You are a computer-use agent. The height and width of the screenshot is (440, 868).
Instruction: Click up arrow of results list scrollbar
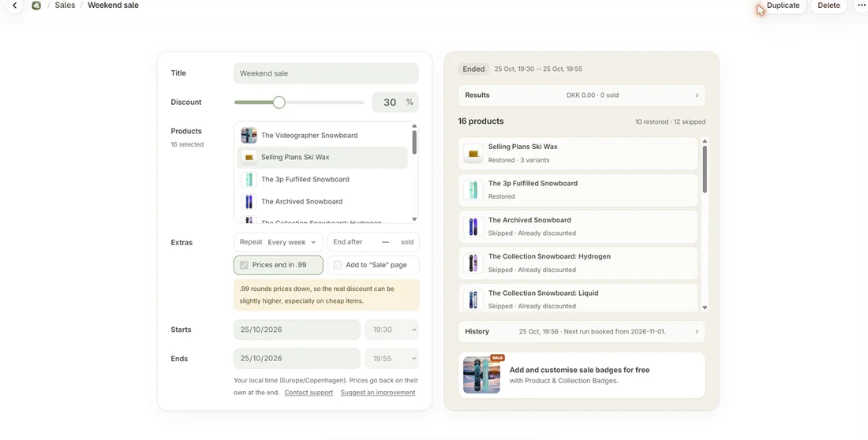pos(705,141)
